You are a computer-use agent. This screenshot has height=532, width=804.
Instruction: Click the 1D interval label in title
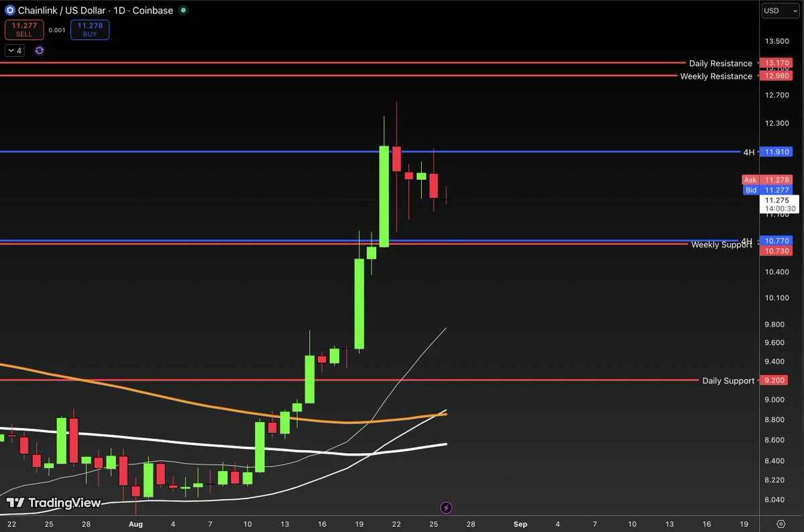click(119, 10)
